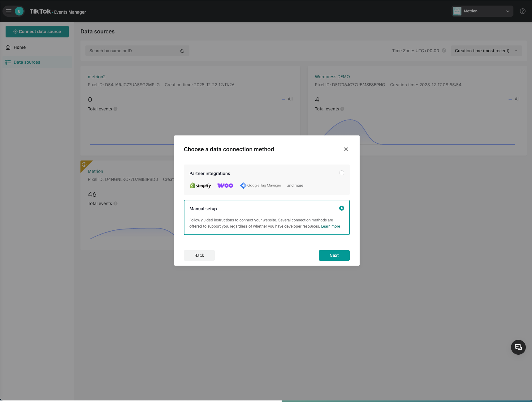Click the Google Tag Manager logo
The height and width of the screenshot is (402, 532).
tap(261, 186)
